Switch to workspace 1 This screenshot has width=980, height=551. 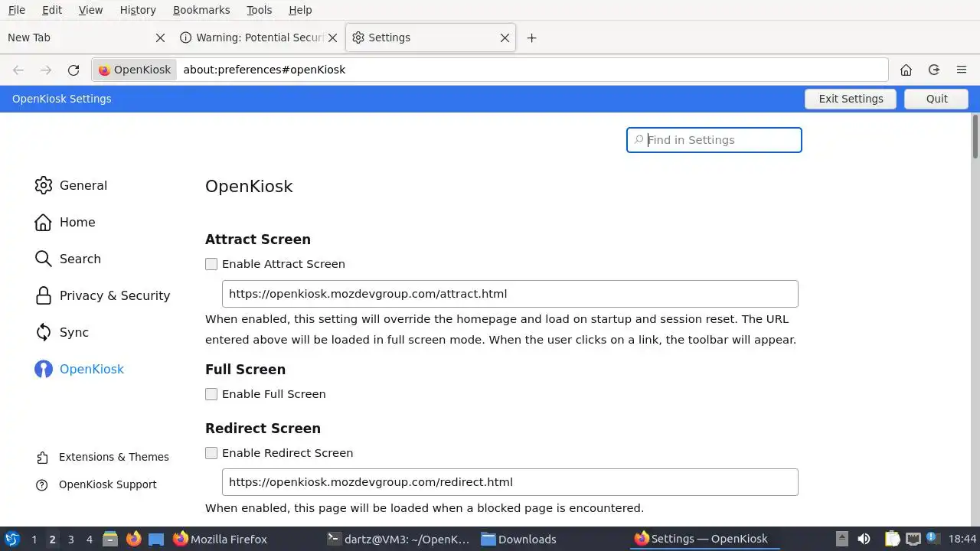(34, 540)
